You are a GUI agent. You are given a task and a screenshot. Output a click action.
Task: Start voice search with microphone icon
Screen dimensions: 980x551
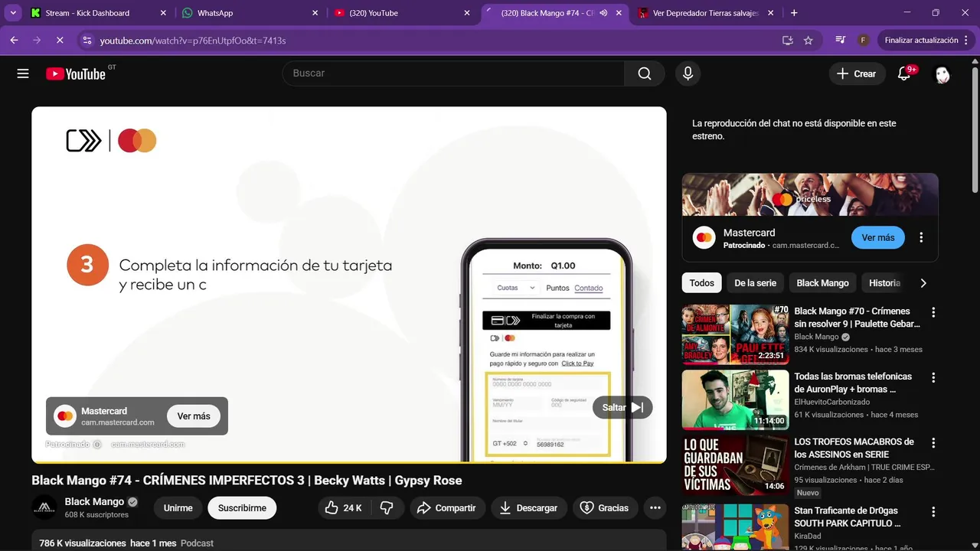[688, 73]
